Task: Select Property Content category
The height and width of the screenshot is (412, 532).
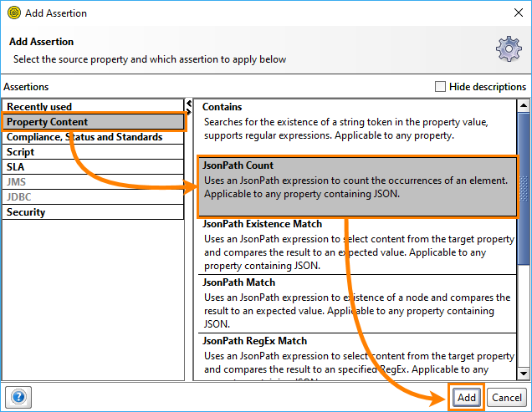Action: (x=93, y=122)
